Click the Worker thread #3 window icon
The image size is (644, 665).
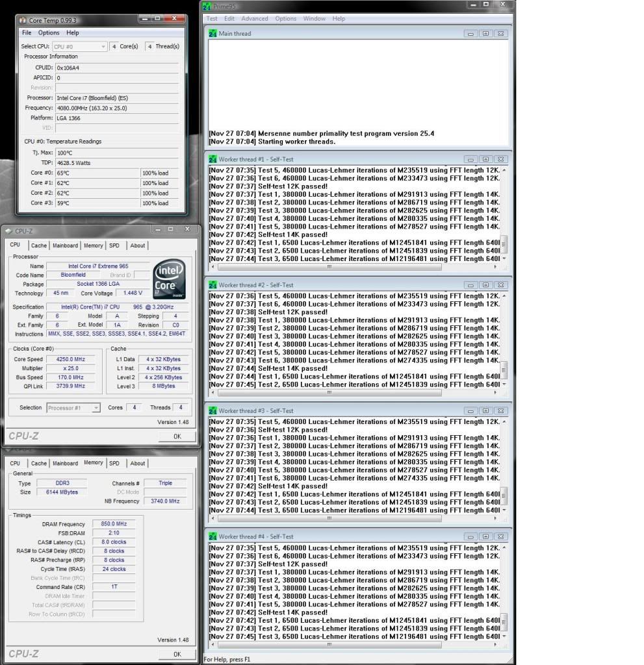(x=213, y=411)
